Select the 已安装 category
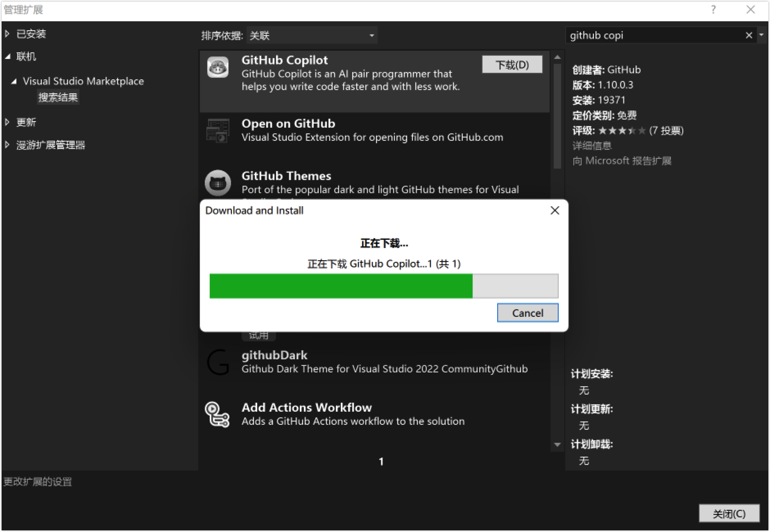Screen dimensions: 770x532 pos(31,34)
